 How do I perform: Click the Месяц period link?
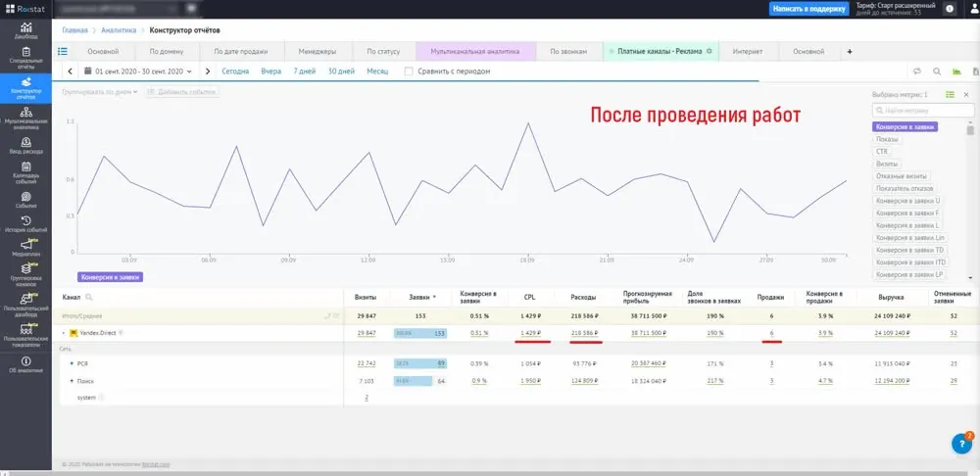[x=377, y=71]
